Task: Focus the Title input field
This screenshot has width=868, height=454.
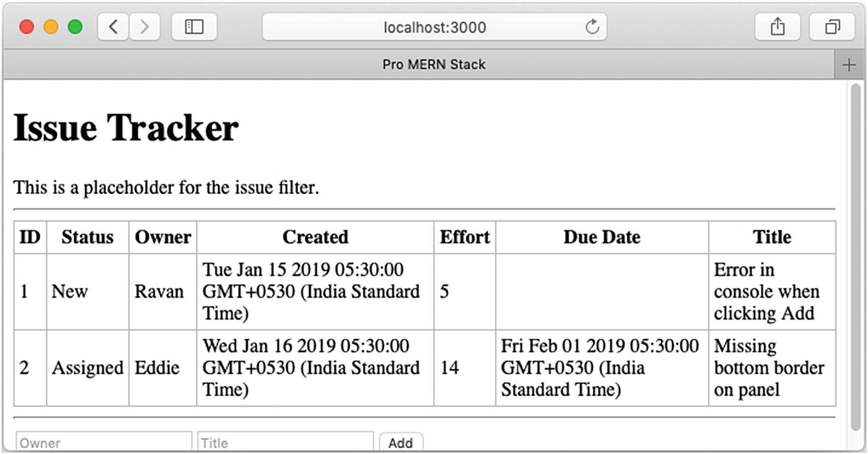Action: coord(285,443)
